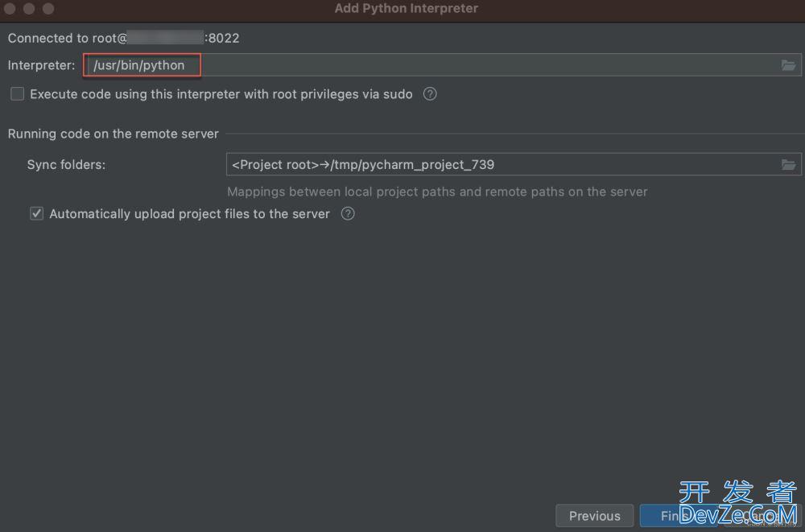This screenshot has width=805, height=532.
Task: Open Sync folders mapping browse icon
Action: pyautogui.click(x=788, y=164)
